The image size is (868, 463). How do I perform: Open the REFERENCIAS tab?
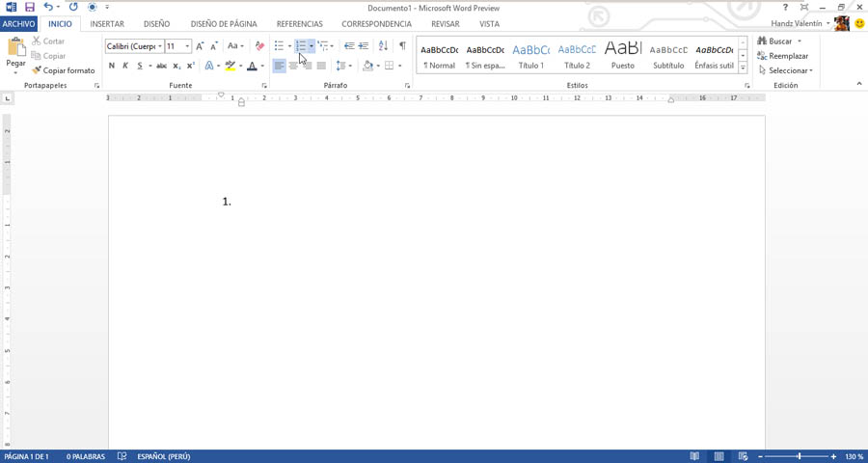299,24
